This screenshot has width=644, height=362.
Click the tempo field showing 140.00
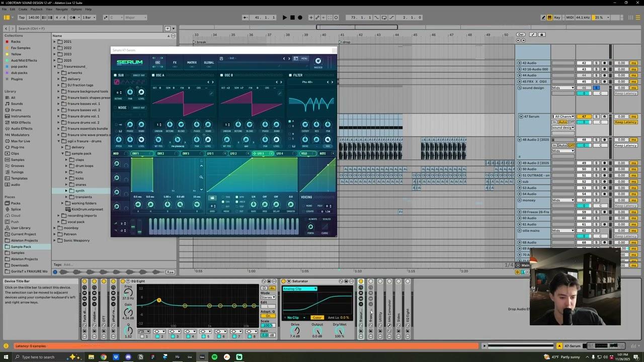(34, 18)
